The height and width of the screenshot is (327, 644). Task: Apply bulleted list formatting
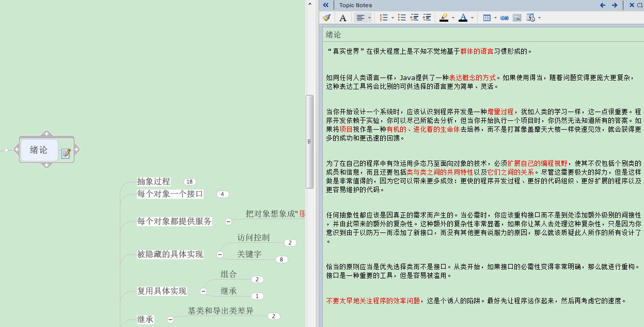point(402,18)
